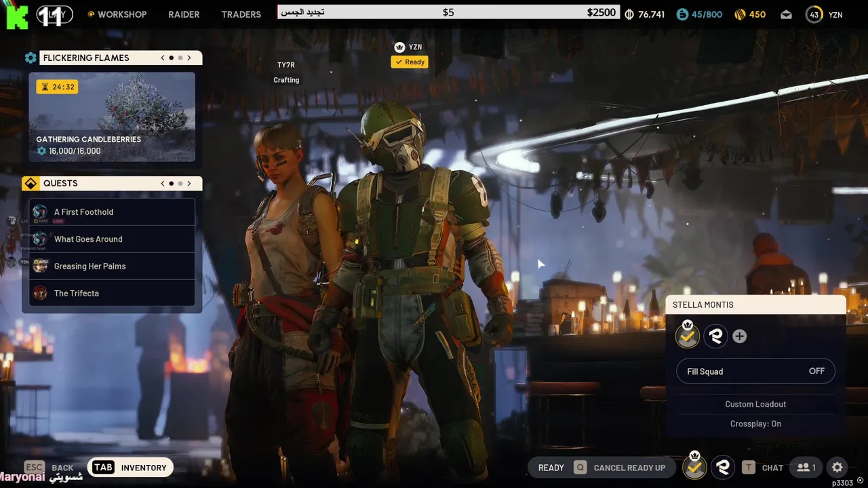Click the coin currency icon beside 76,741
This screenshot has height=488, width=868.
[629, 14]
